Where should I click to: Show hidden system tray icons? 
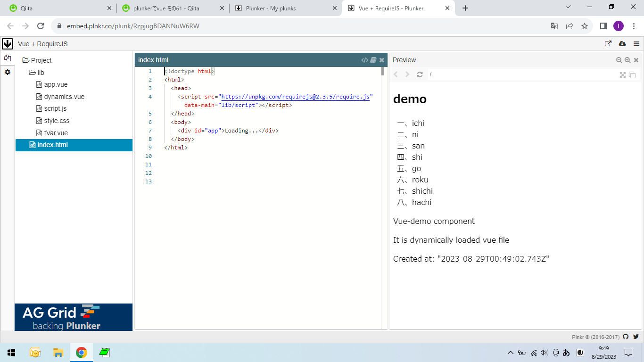(x=511, y=353)
